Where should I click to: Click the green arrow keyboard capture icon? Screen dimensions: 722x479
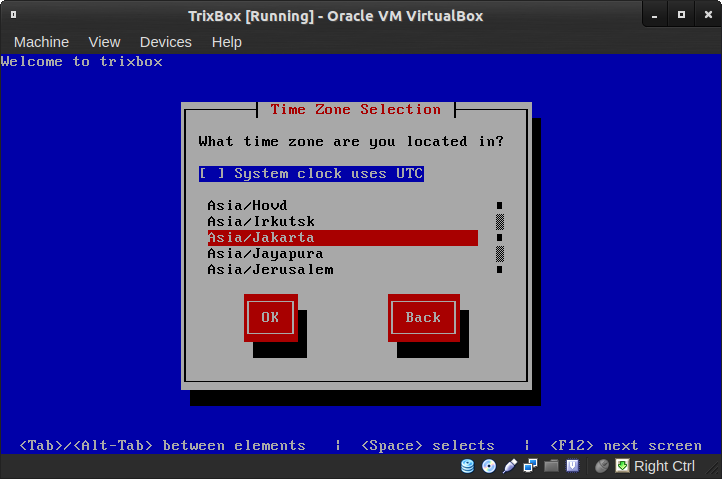[622, 466]
